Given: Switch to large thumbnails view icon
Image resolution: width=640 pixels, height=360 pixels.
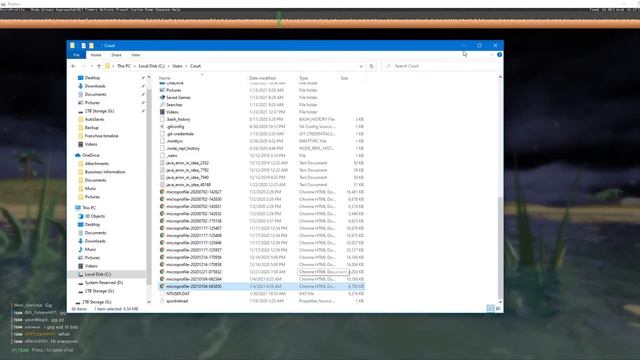Looking at the screenshot, I should (x=498, y=309).
